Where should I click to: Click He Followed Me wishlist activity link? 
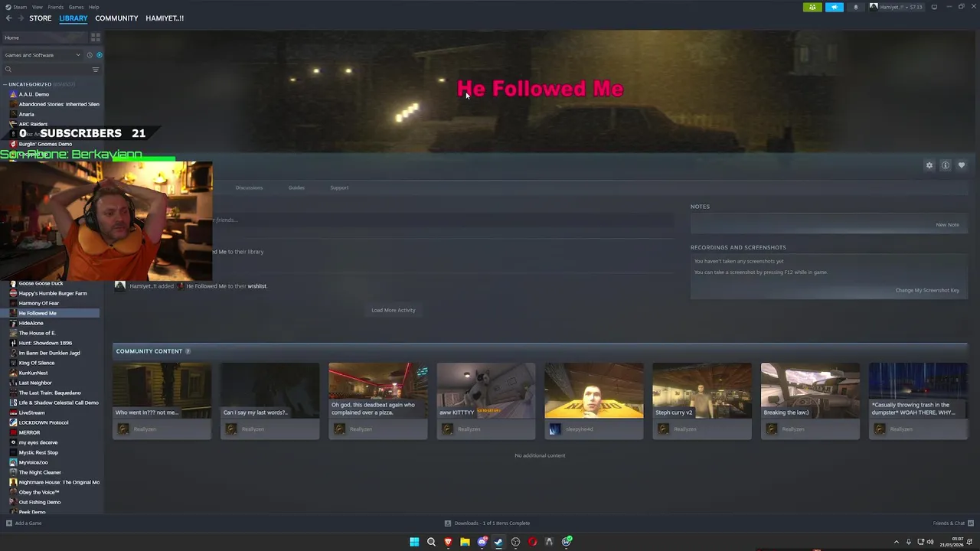coord(206,286)
